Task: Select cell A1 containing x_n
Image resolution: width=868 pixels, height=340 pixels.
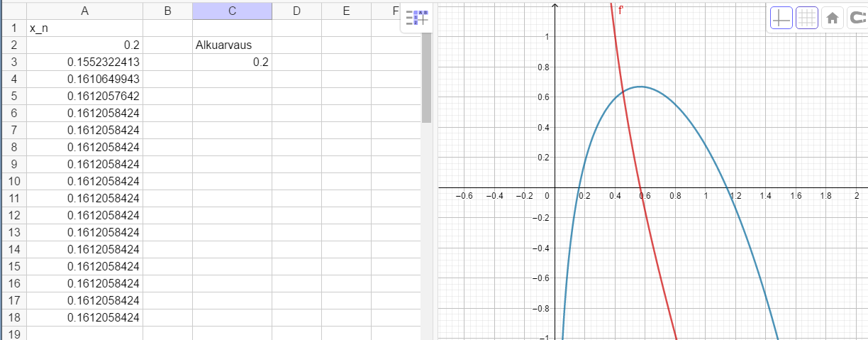Action: click(x=84, y=28)
